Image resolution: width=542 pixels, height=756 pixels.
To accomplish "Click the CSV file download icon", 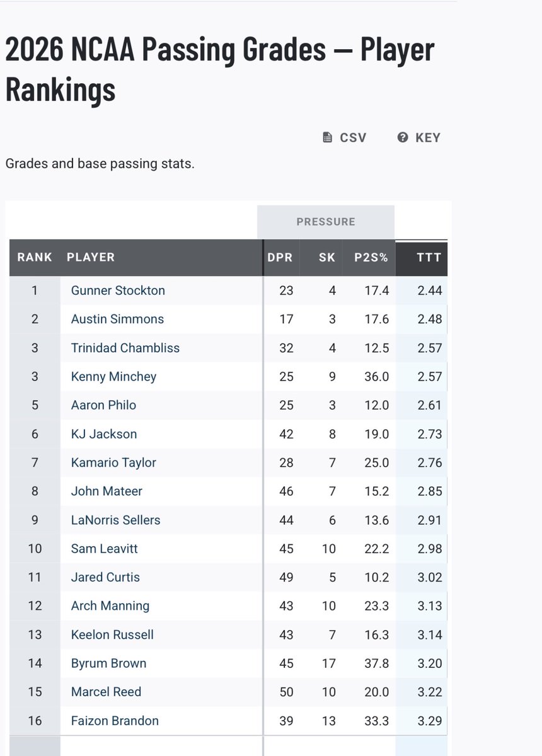I will tap(327, 137).
